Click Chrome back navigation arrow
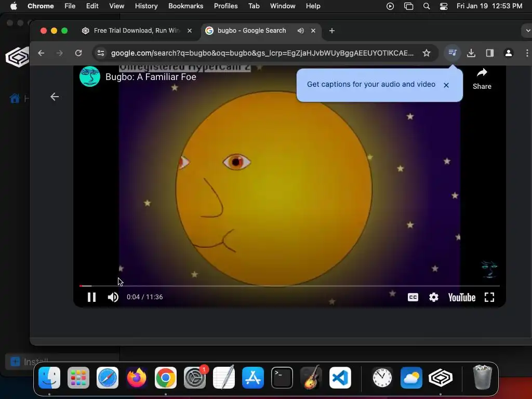This screenshot has height=399, width=532. point(41,53)
